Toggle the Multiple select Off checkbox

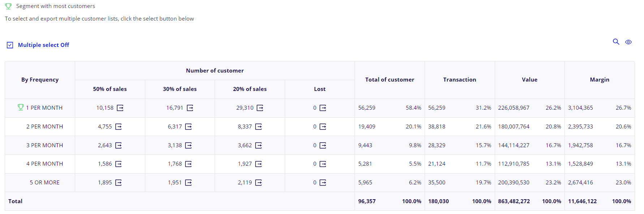[10, 45]
